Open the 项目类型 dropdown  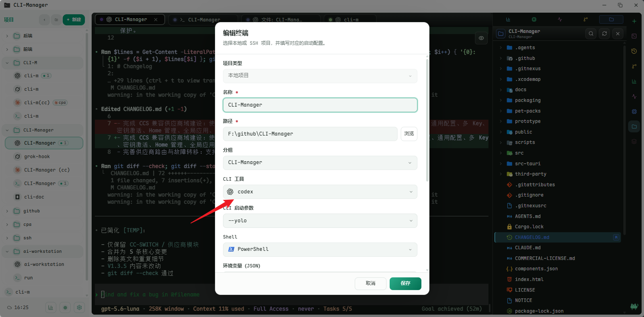click(320, 76)
